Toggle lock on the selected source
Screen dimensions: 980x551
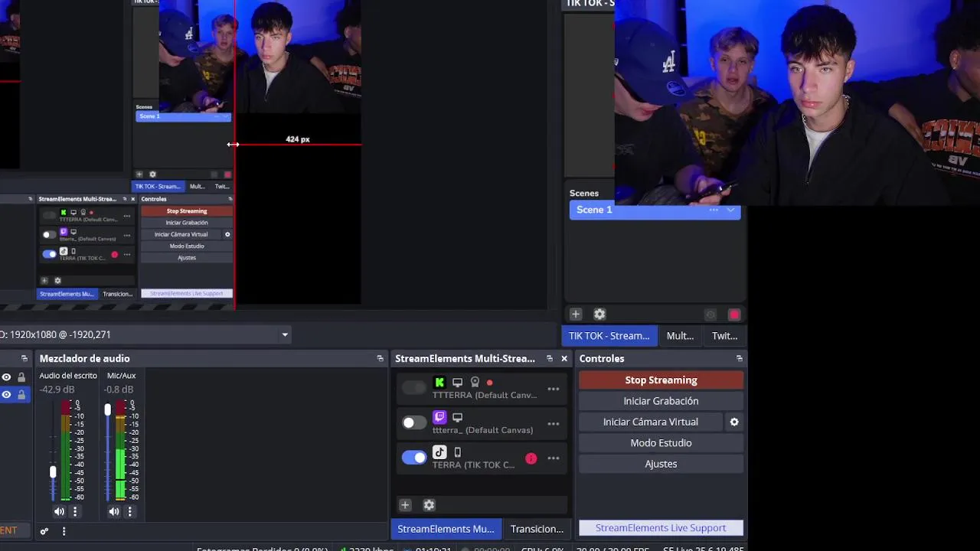21,395
